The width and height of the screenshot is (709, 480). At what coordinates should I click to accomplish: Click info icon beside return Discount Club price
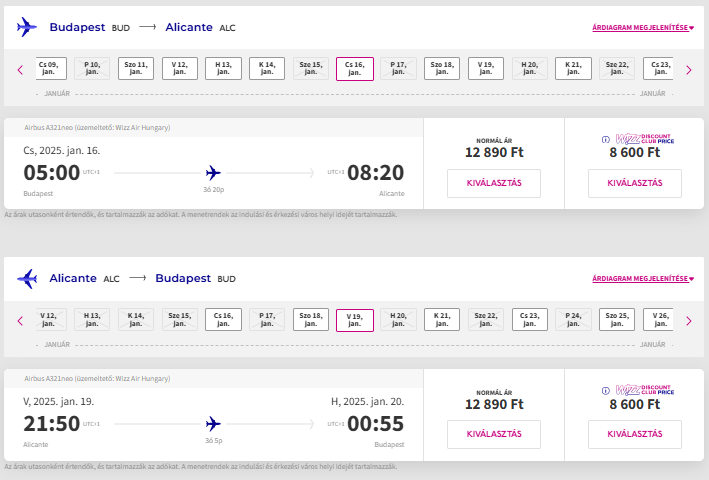[604, 390]
